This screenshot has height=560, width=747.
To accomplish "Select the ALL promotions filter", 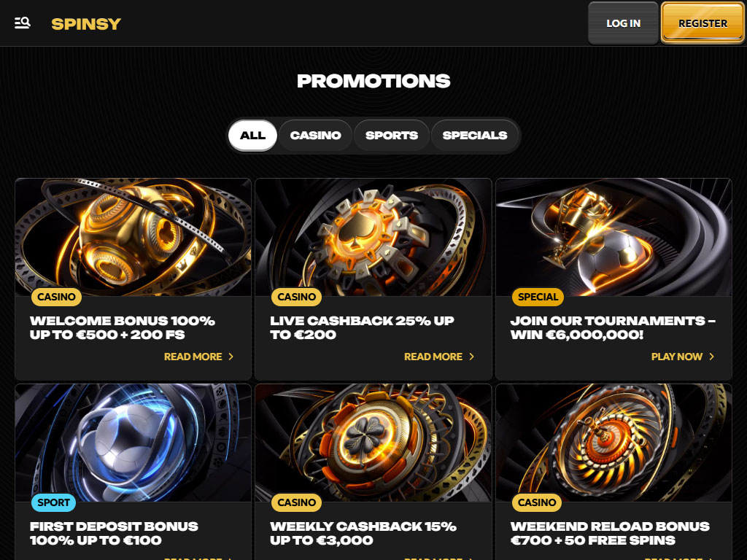I will click(252, 135).
